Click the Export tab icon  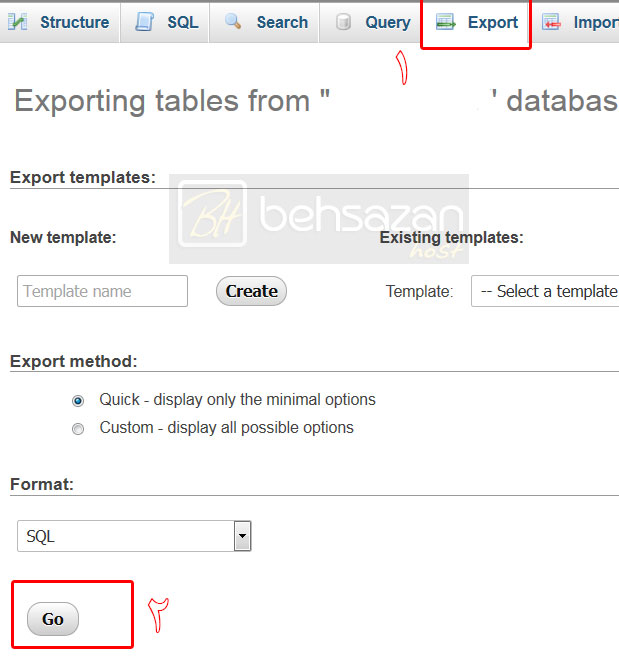pyautogui.click(x=445, y=22)
